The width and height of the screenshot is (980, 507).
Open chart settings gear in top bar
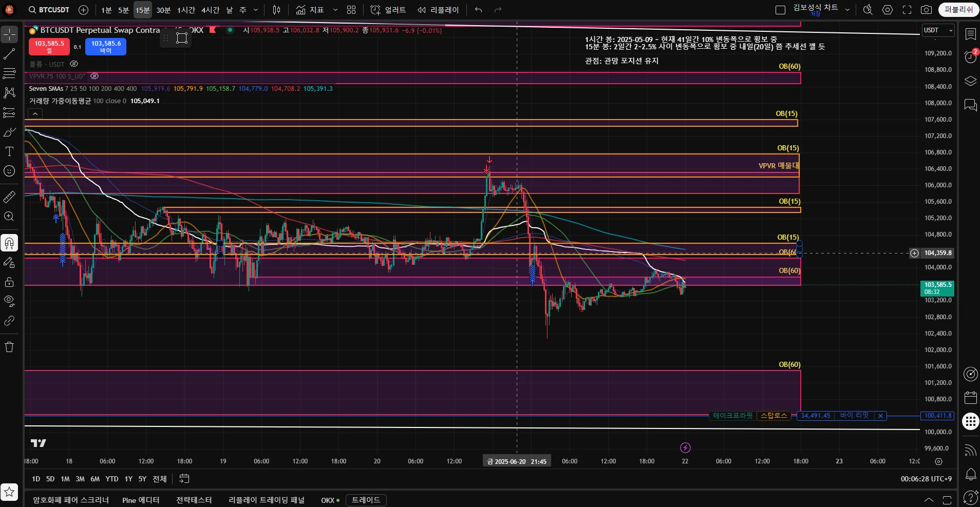click(x=888, y=10)
